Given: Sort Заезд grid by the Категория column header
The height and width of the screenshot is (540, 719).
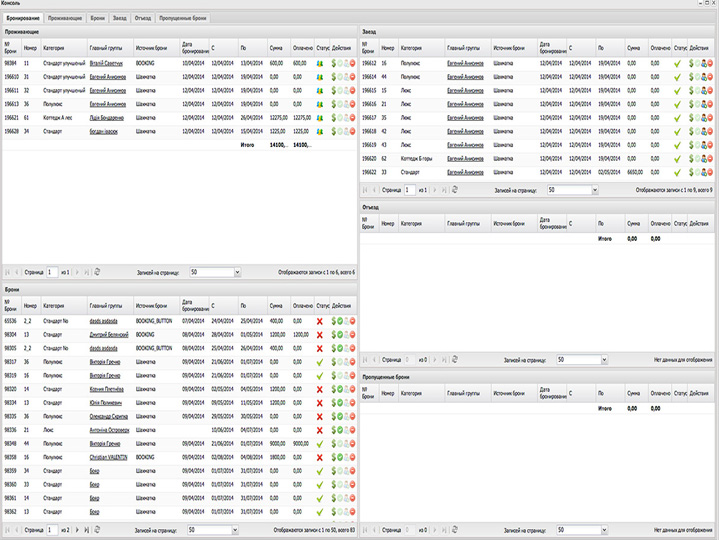Looking at the screenshot, I should [411, 47].
